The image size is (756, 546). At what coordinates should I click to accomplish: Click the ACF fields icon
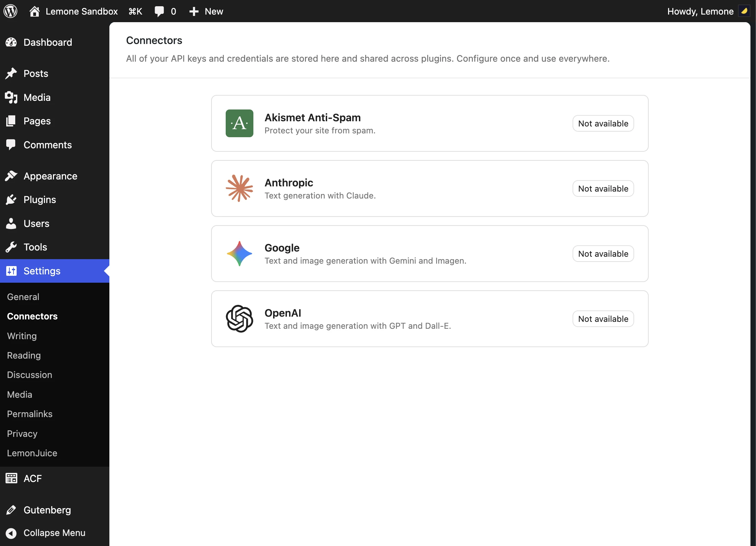11,478
